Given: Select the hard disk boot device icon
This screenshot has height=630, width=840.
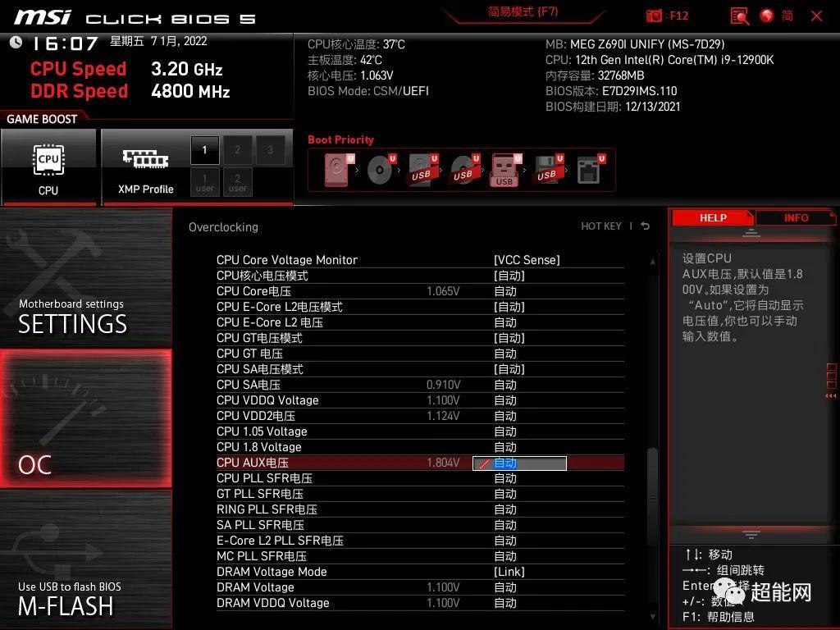Looking at the screenshot, I should [x=339, y=170].
